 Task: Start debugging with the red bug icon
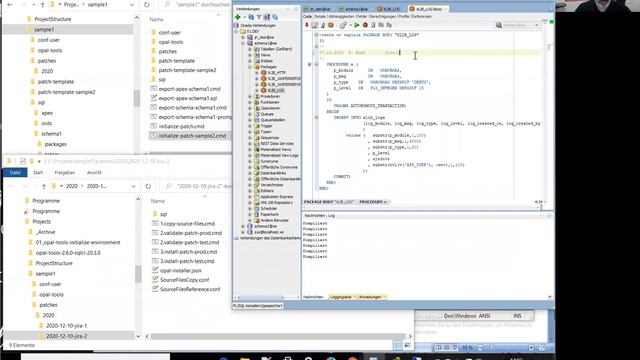click(x=365, y=25)
